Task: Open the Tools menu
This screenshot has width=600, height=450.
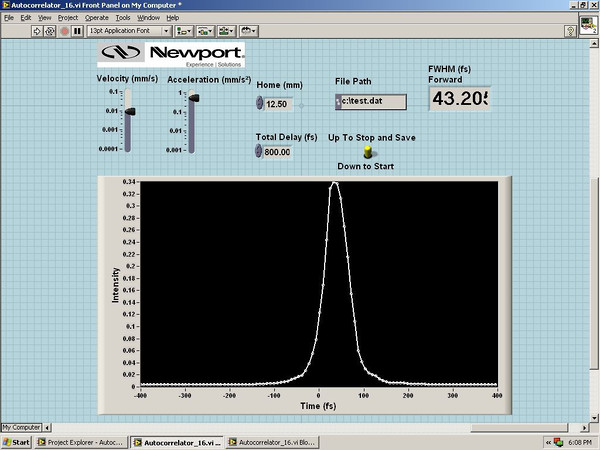Action: (122, 18)
